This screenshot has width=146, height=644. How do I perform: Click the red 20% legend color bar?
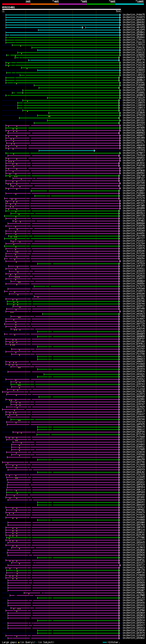(x=16, y=4)
